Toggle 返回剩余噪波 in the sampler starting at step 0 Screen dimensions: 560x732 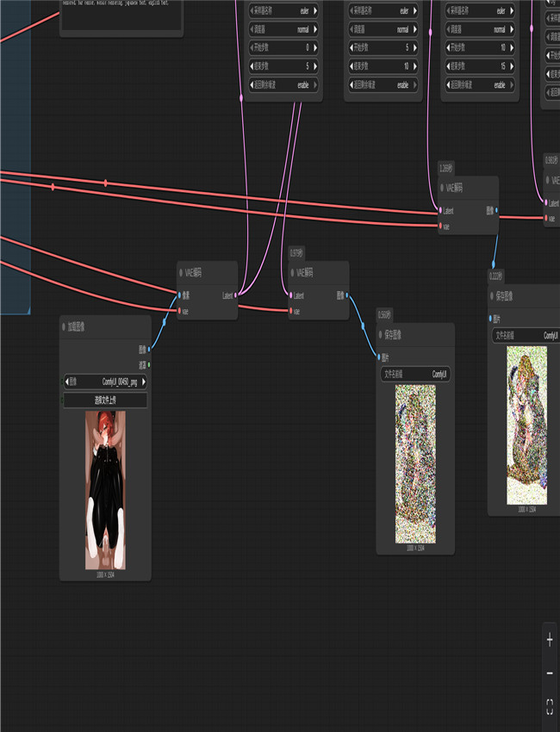(x=283, y=85)
